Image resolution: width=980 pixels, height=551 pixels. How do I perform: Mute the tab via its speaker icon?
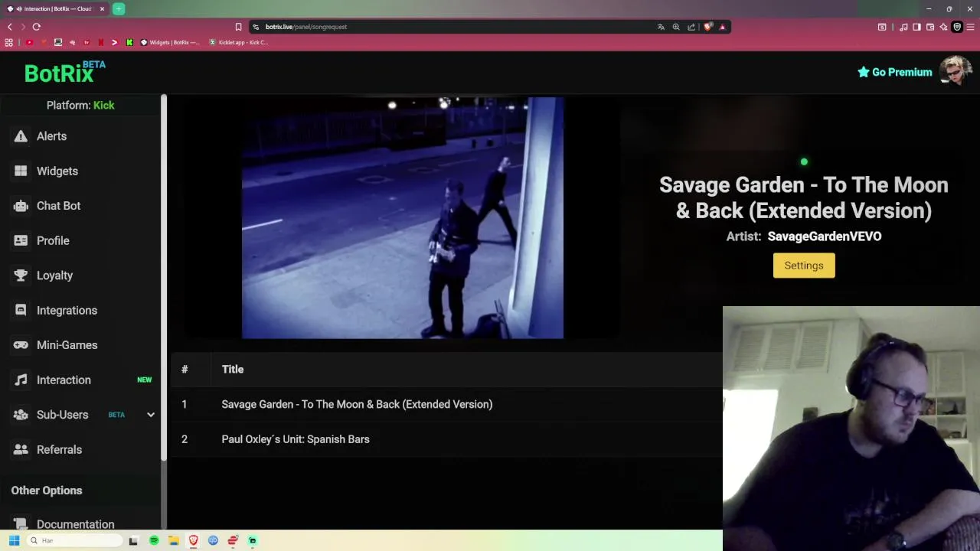[x=18, y=9]
